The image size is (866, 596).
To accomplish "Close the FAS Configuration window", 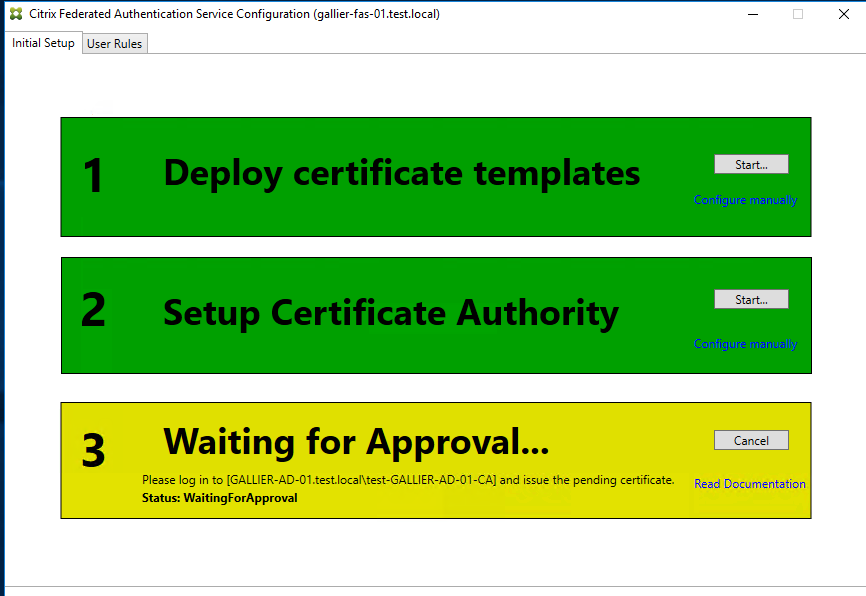I will click(x=843, y=14).
